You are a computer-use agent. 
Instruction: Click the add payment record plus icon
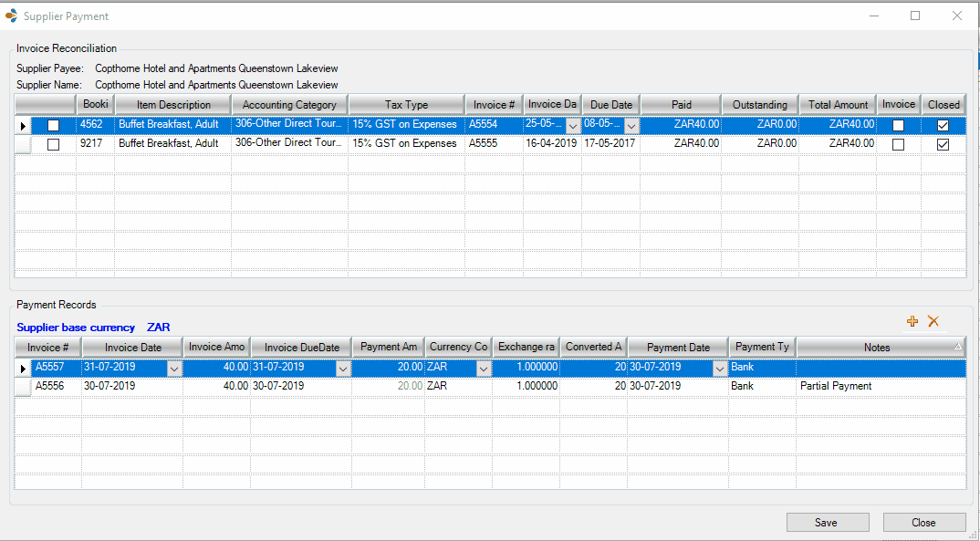(x=912, y=321)
